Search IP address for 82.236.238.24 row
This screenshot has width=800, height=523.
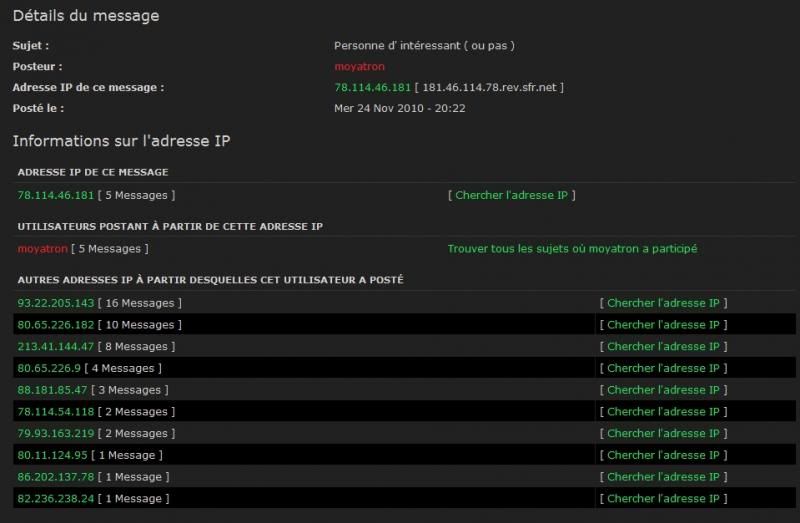663,499
